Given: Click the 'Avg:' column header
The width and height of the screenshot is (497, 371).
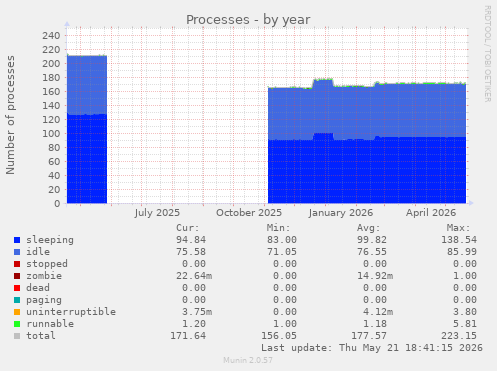Looking at the screenshot, I should click(369, 228).
